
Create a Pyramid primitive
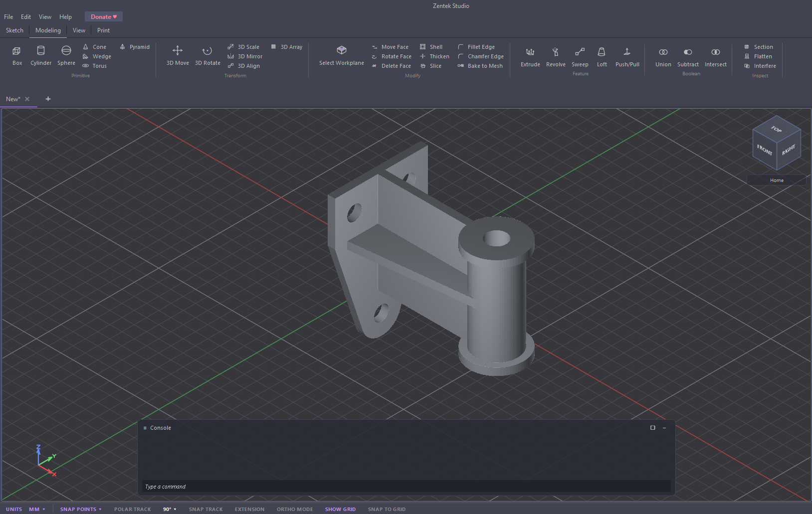pyautogui.click(x=135, y=47)
